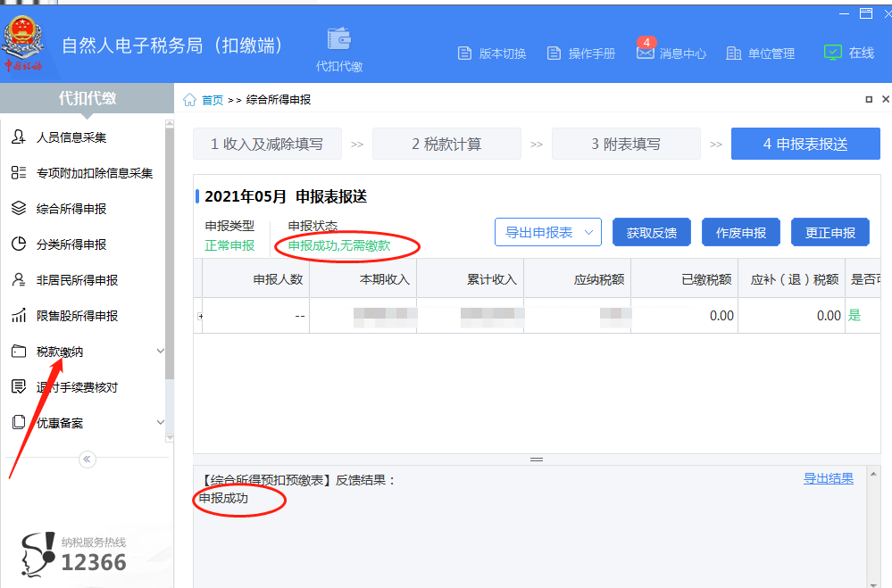Click the 代扣代缴 sidebar header

click(87, 98)
